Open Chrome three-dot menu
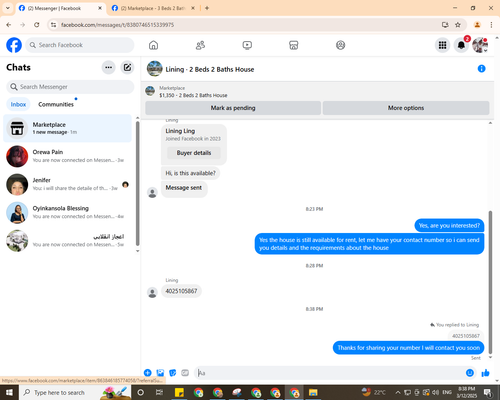Image resolution: width=500 pixels, height=400 pixels. click(x=491, y=25)
